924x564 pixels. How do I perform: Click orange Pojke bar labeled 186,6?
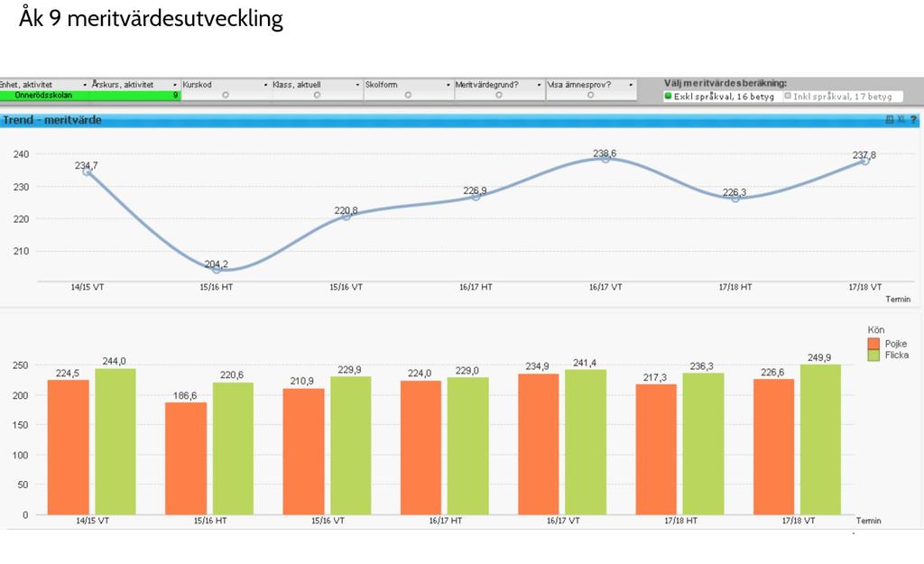click(186, 458)
